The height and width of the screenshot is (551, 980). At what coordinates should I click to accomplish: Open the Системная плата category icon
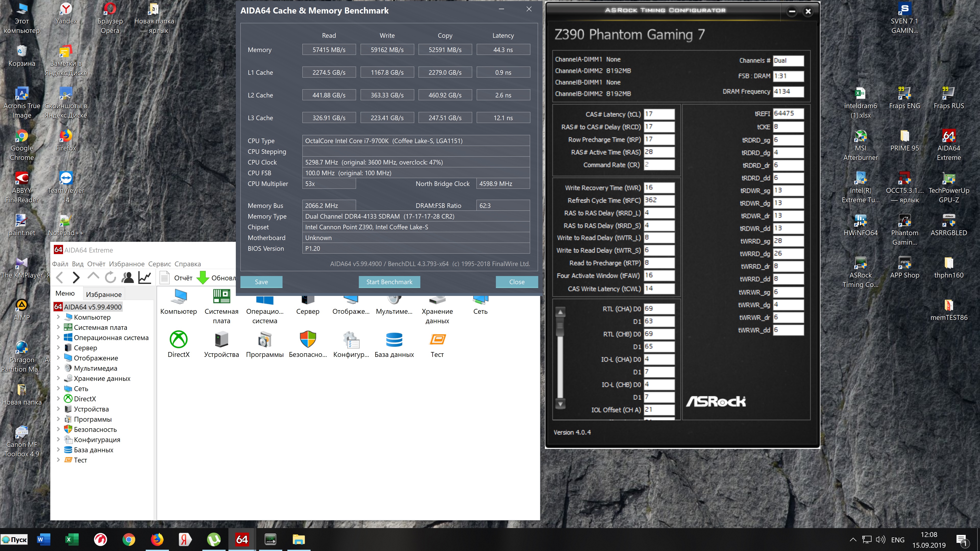tap(222, 297)
